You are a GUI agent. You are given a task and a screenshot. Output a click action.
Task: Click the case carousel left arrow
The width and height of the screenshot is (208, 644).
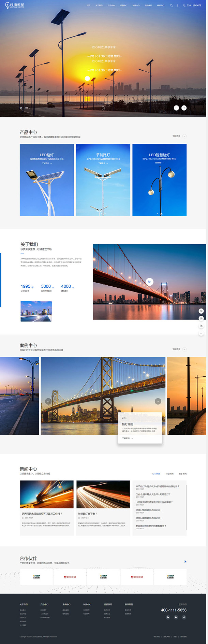click(x=48, y=401)
